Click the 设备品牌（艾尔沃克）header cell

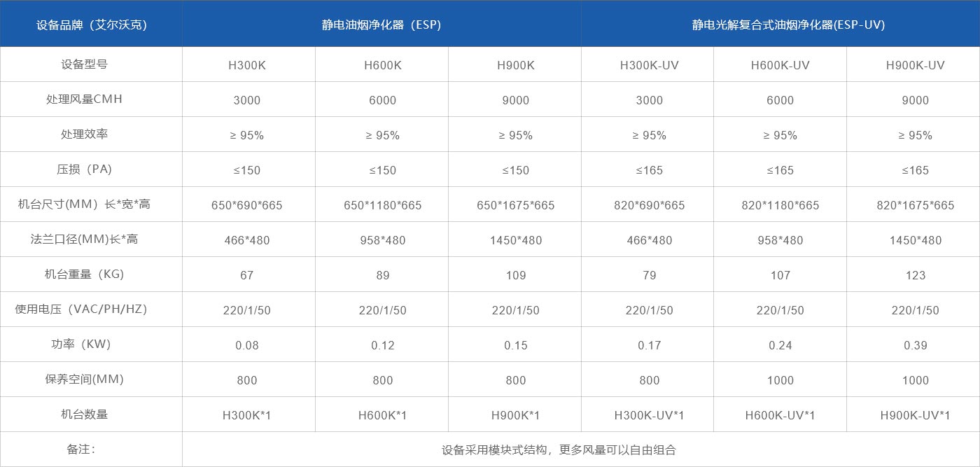[91, 25]
